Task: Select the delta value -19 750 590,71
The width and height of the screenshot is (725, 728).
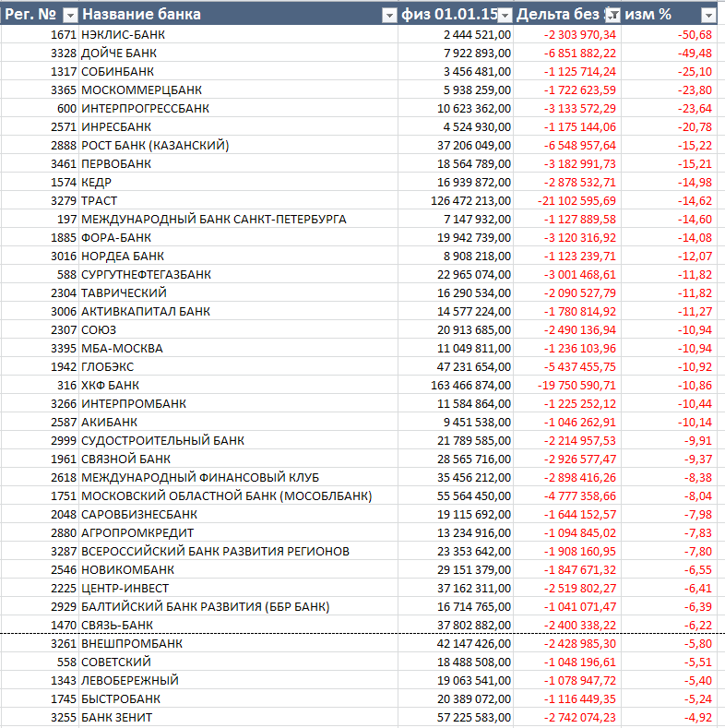Action: 567,385
